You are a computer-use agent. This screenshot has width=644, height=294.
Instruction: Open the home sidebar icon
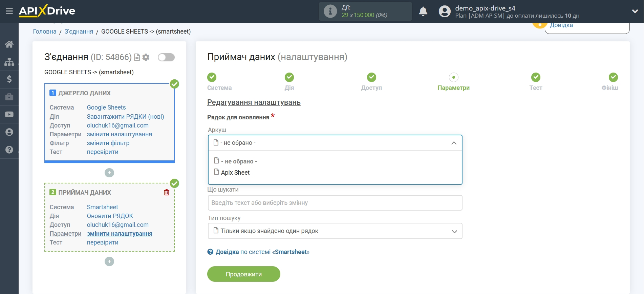coord(9,44)
